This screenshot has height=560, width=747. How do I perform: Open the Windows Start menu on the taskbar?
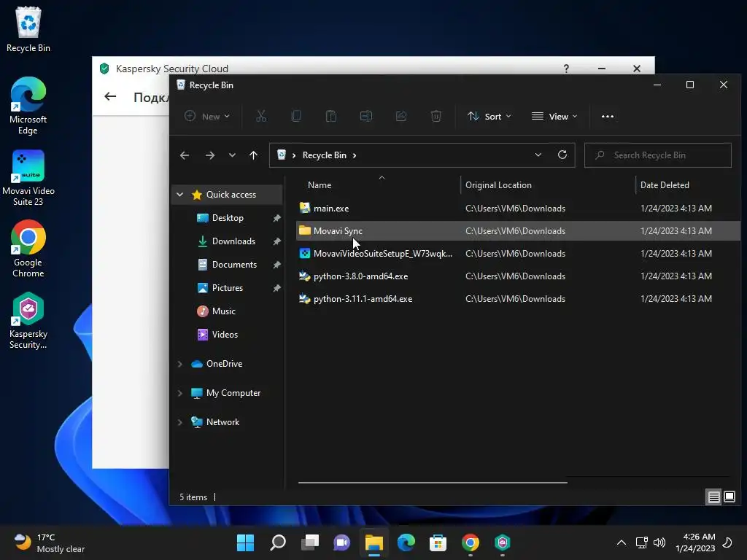245,542
